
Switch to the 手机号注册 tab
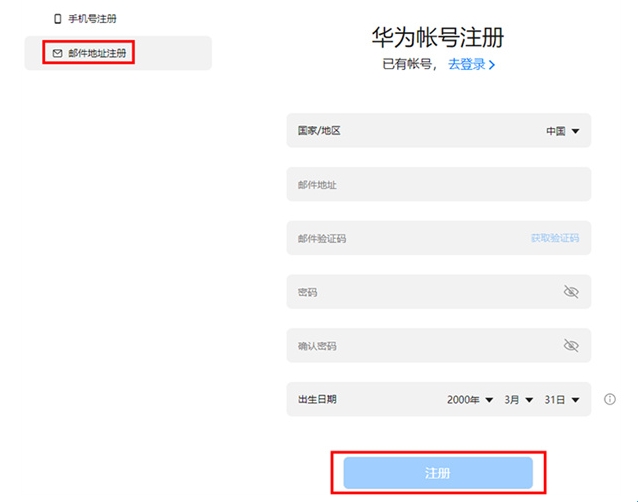92,19
